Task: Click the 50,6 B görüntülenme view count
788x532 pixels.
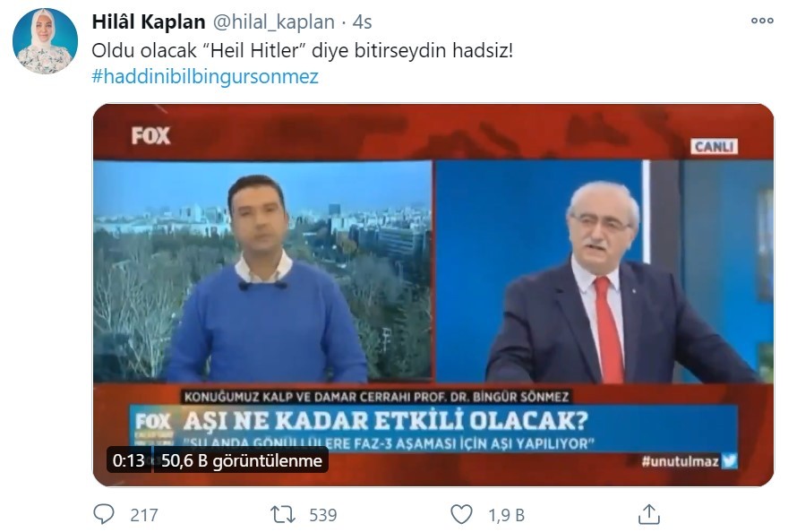Action: [241, 460]
